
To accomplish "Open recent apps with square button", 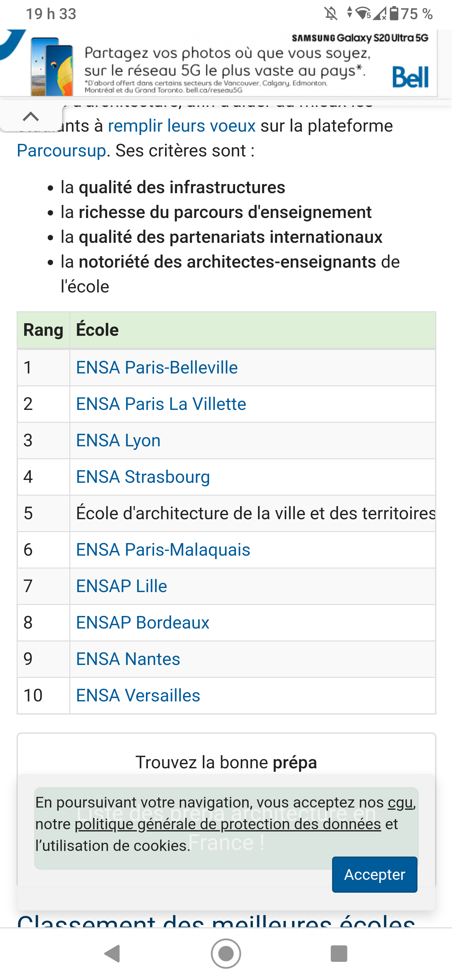I will pos(339,954).
